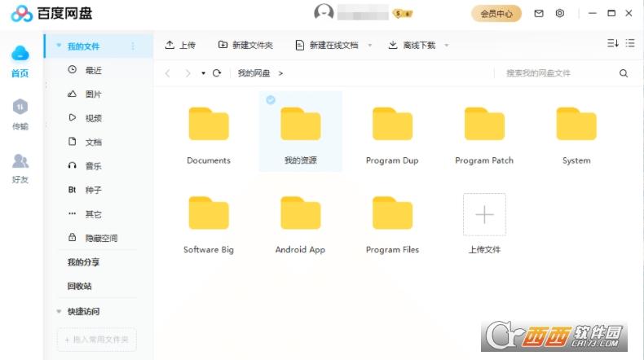644x360 pixels.
Task: Select the Program Patch folder
Action: point(484,124)
